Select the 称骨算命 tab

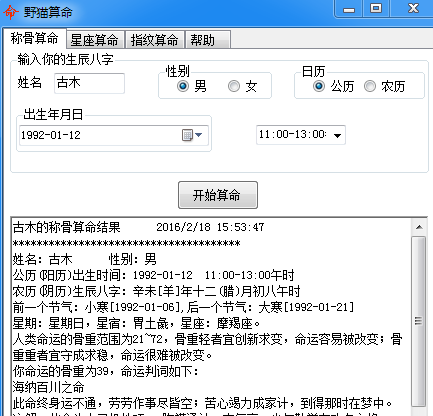34,38
